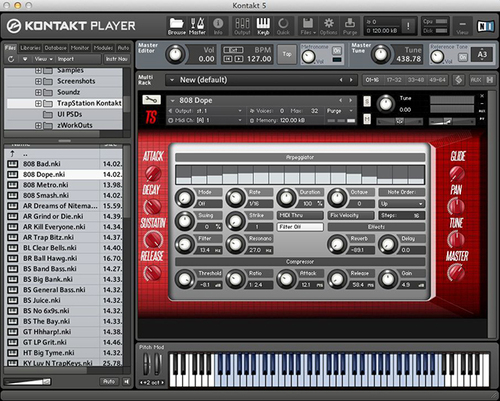Viewport: 500px width, 401px height.
Task: Click the Auto button below file list
Action: 109,381
